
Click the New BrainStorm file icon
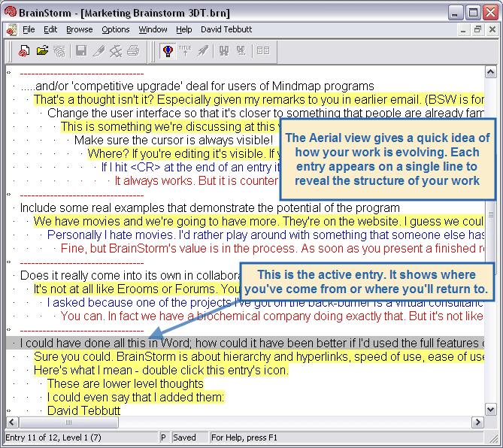tap(25, 51)
